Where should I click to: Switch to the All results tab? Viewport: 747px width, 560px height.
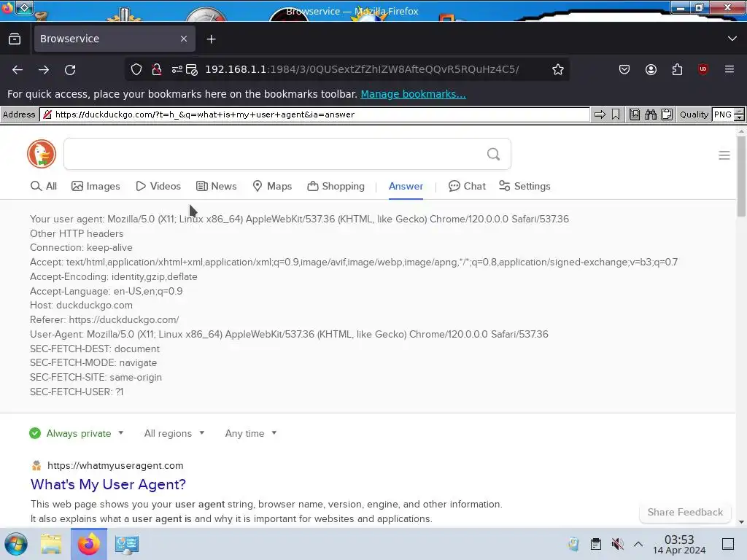tap(43, 186)
